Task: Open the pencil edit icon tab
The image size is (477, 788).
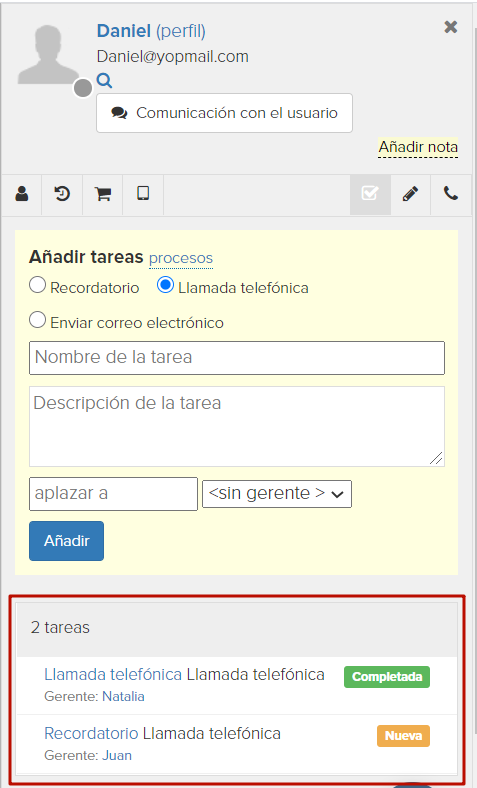Action: [410, 194]
